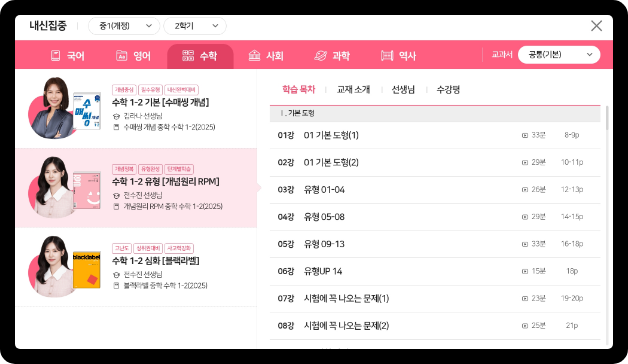Image resolution: width=628 pixels, height=364 pixels.
Task: Click 김라나 teacher portrait photo
Action: (x=52, y=108)
